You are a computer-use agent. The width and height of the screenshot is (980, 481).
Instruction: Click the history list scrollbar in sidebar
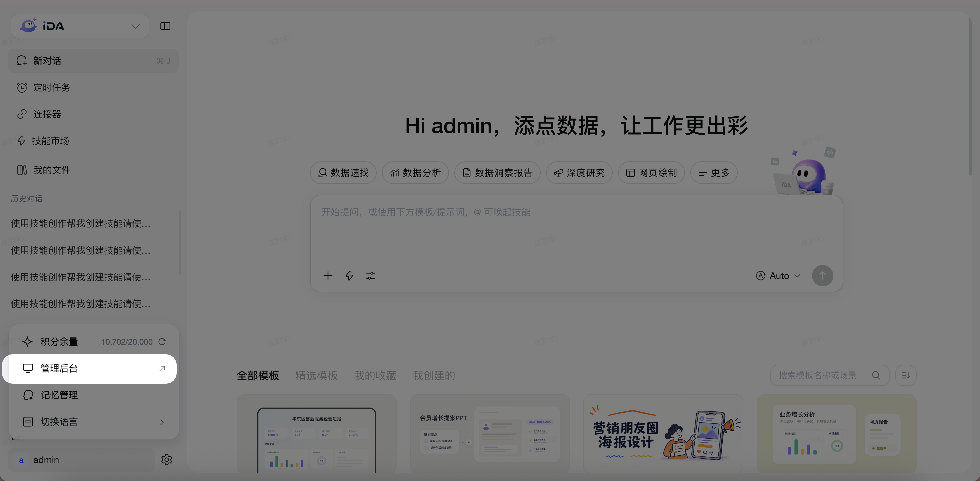click(x=180, y=243)
